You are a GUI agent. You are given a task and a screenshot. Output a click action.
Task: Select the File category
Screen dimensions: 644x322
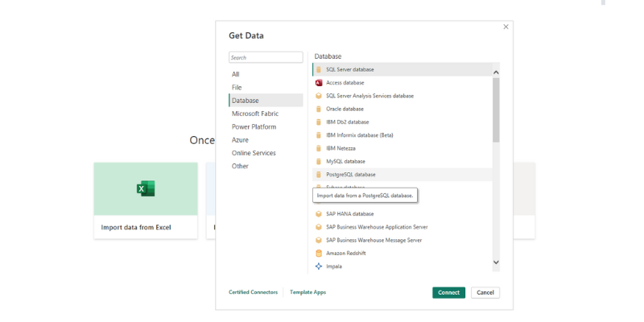click(x=266, y=88)
